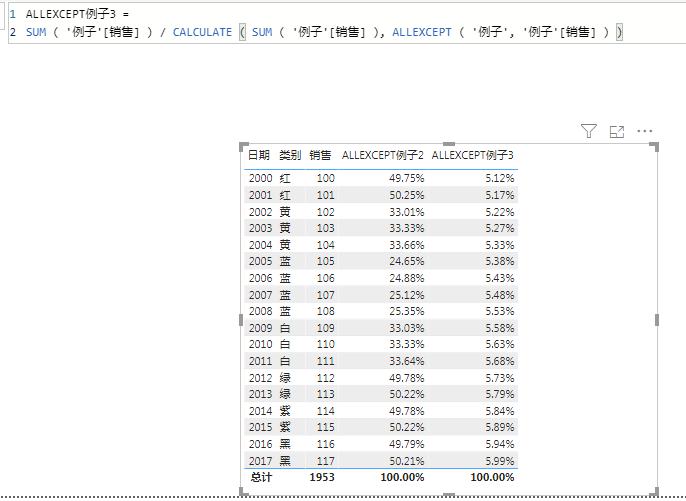Image resolution: width=686 pixels, height=501 pixels.
Task: Select the total sales value 1953
Action: coord(322,477)
